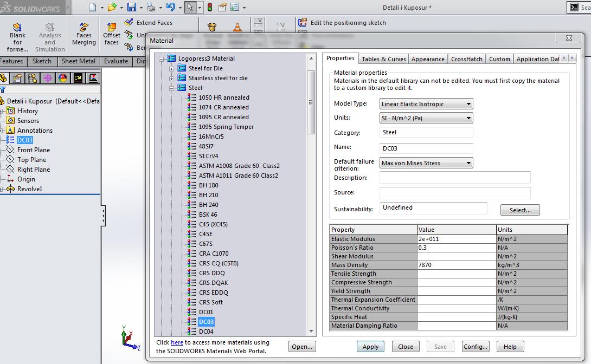Click the Close button in Material dialog
Screen dimensions: 591x364
[x=406, y=347]
